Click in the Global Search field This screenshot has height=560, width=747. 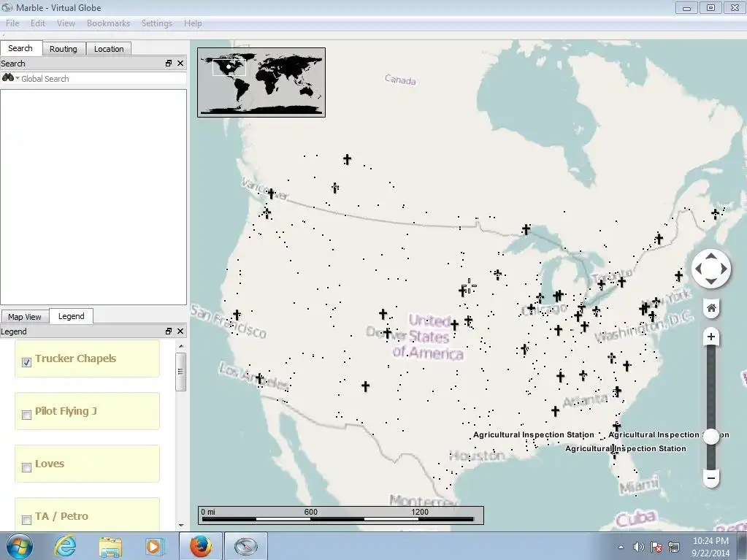(102, 79)
